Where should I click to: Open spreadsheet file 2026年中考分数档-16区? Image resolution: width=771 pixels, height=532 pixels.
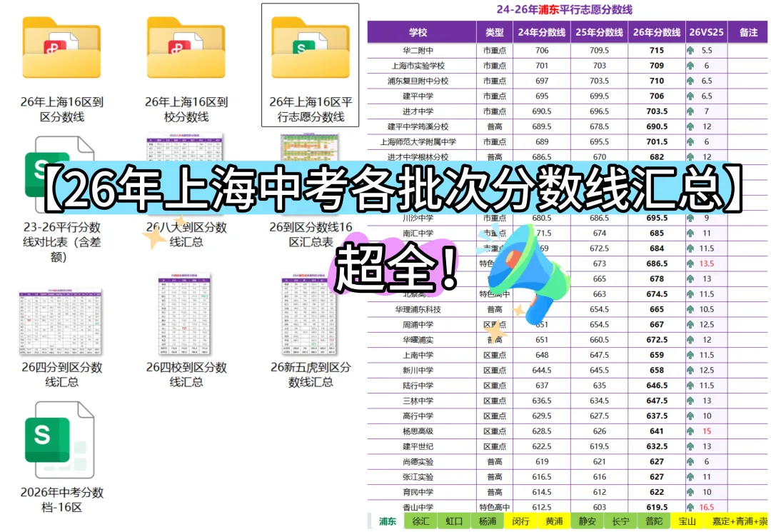point(61,457)
